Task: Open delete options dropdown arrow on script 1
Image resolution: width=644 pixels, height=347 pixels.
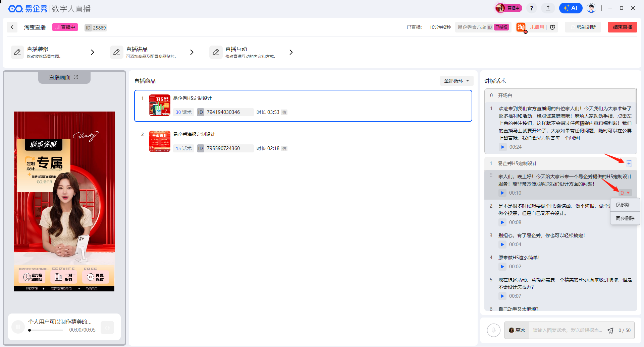Action: coord(628,193)
